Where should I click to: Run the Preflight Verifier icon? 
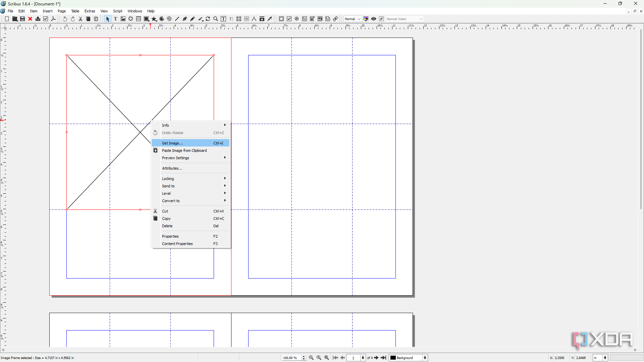tap(46, 19)
